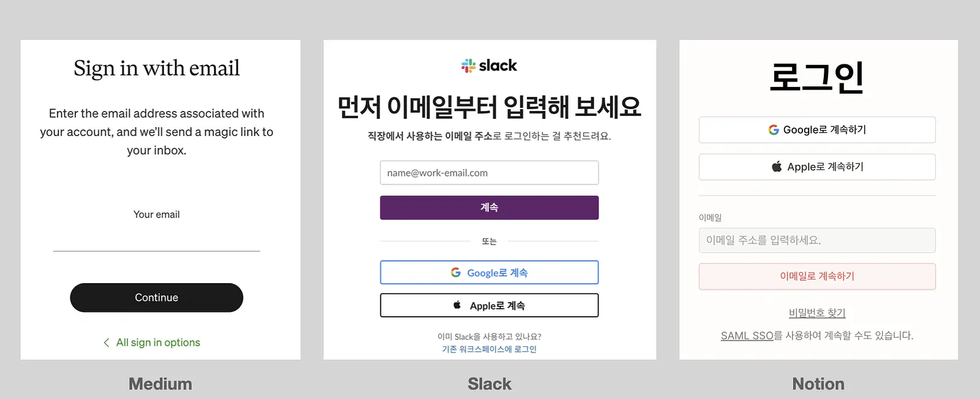The width and height of the screenshot is (980, 399).
Task: Focus the name@work-email.com input field
Action: (x=489, y=173)
